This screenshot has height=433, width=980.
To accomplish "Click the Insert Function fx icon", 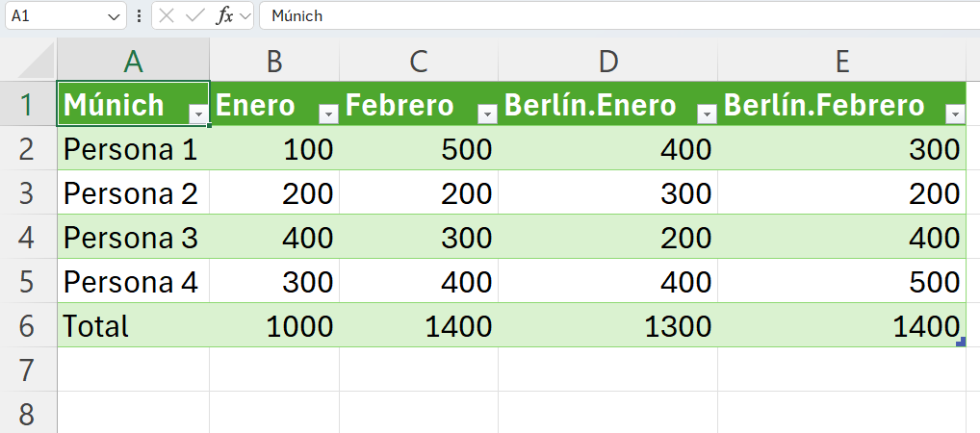I will (x=224, y=16).
